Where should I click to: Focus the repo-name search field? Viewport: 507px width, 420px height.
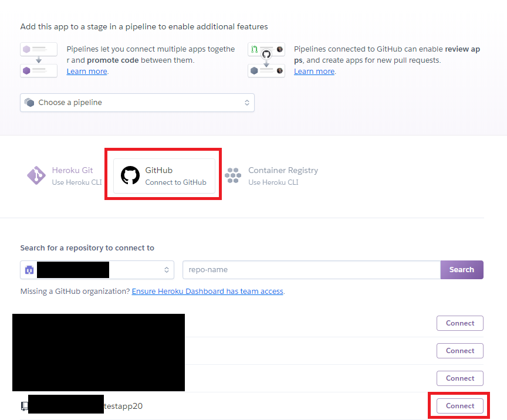click(312, 270)
